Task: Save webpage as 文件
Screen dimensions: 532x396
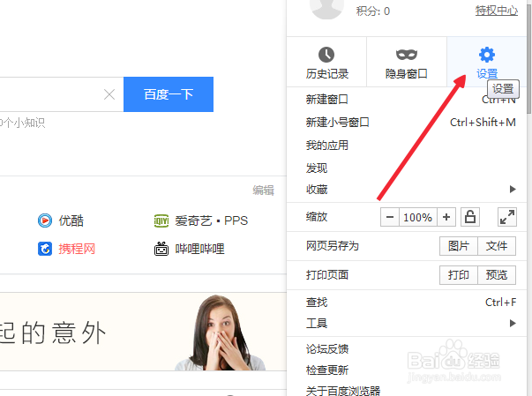Action: tap(497, 246)
